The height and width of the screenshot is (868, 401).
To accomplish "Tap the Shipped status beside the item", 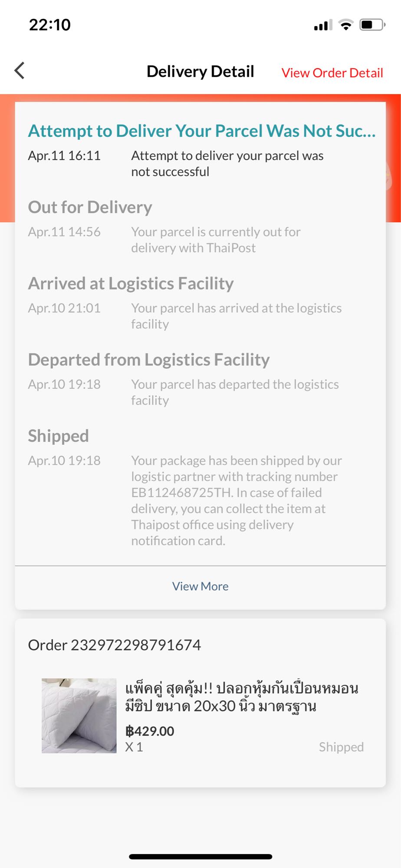I will coord(341,747).
